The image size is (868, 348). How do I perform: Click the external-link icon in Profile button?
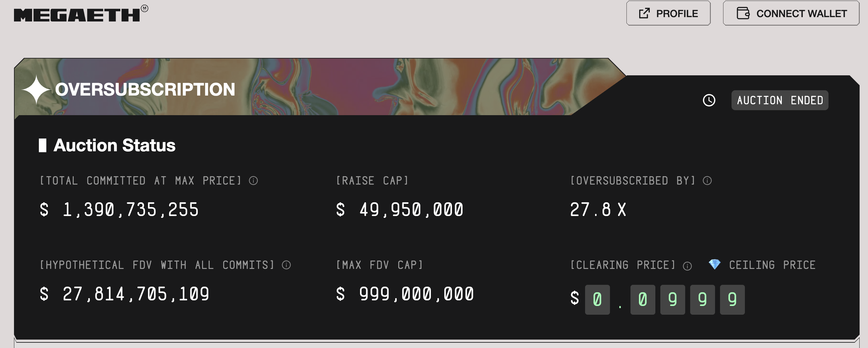(x=644, y=13)
